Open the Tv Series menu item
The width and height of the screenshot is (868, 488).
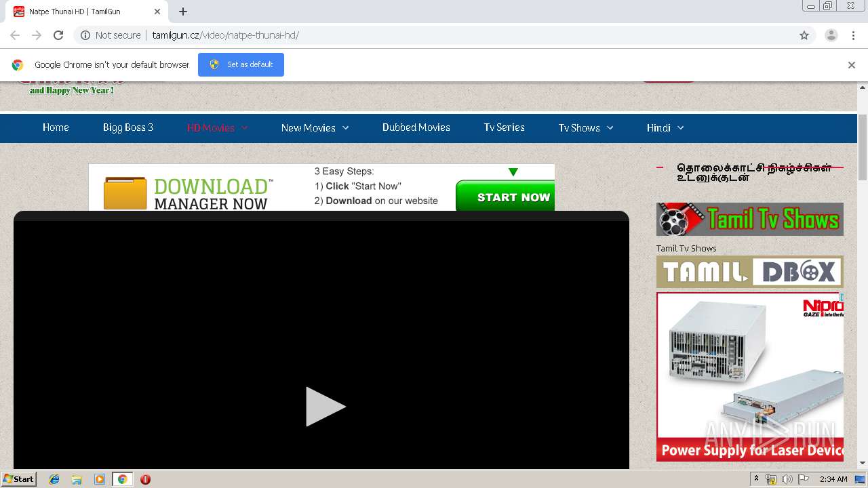pos(505,127)
